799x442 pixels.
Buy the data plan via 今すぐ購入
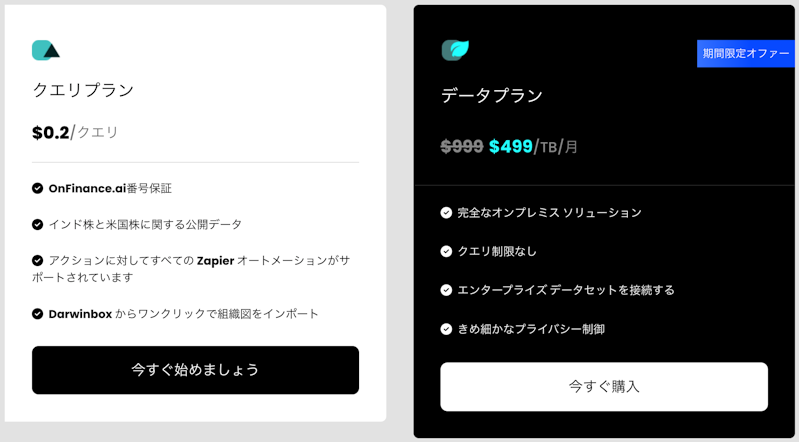604,386
